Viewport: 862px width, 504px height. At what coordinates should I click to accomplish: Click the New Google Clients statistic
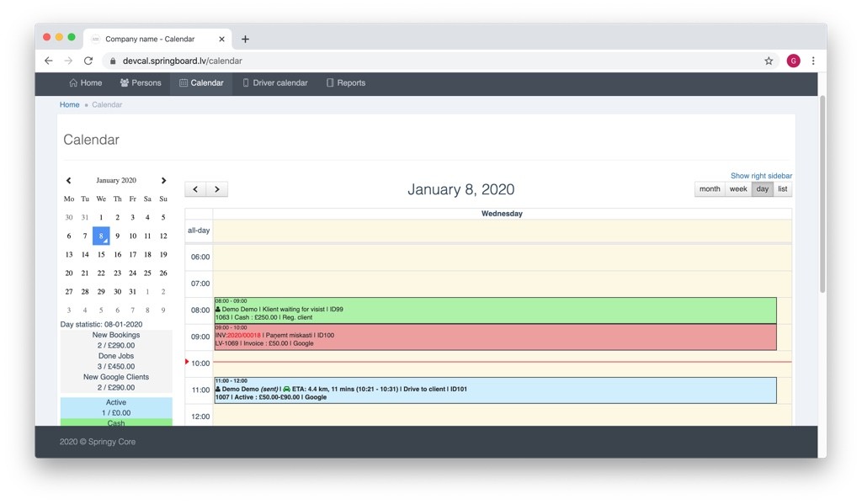(116, 382)
